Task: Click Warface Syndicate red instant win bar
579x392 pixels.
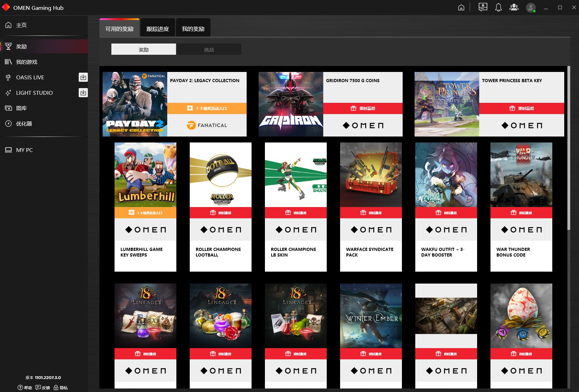Action: pos(371,213)
